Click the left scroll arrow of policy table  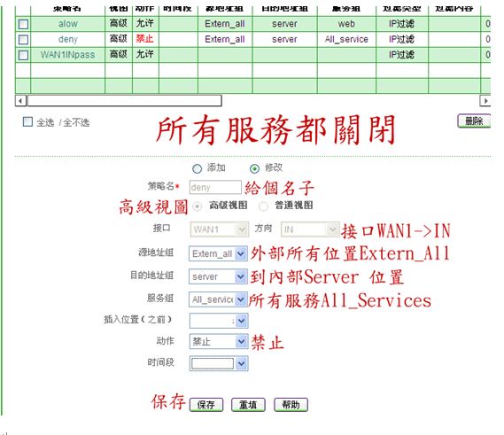point(20,101)
